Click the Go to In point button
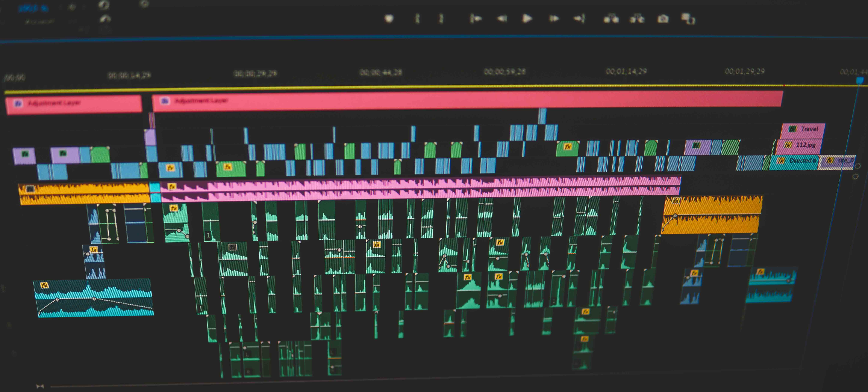Image resolution: width=868 pixels, height=392 pixels. [476, 18]
